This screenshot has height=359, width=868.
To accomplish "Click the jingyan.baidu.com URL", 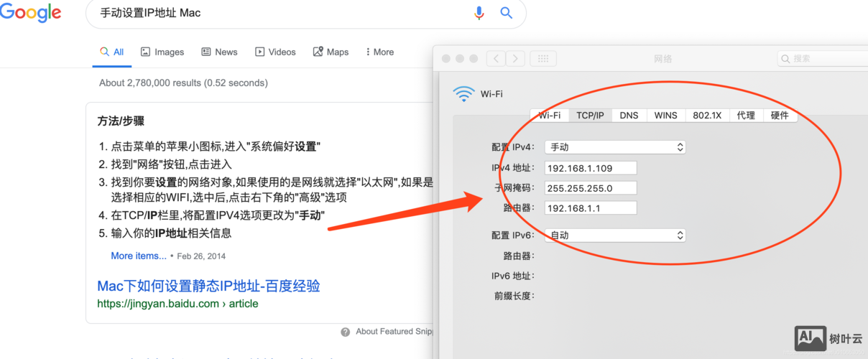I will click(177, 304).
